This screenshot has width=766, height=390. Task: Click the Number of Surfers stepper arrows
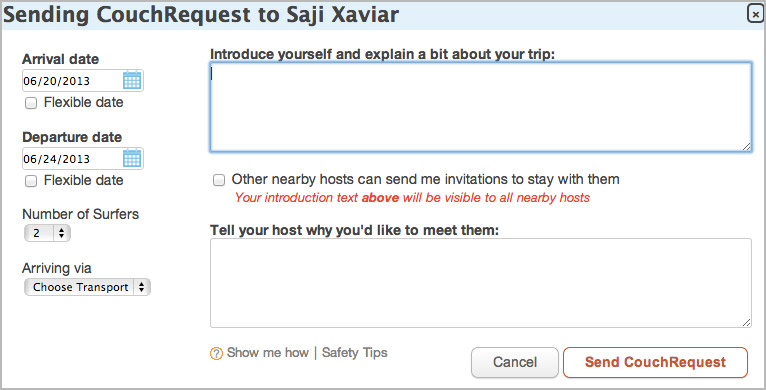point(62,233)
